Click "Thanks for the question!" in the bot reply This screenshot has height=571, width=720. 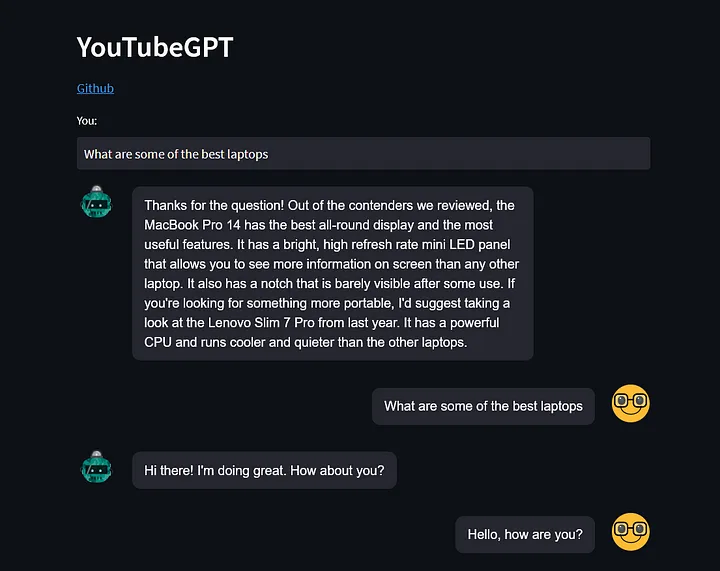214,206
